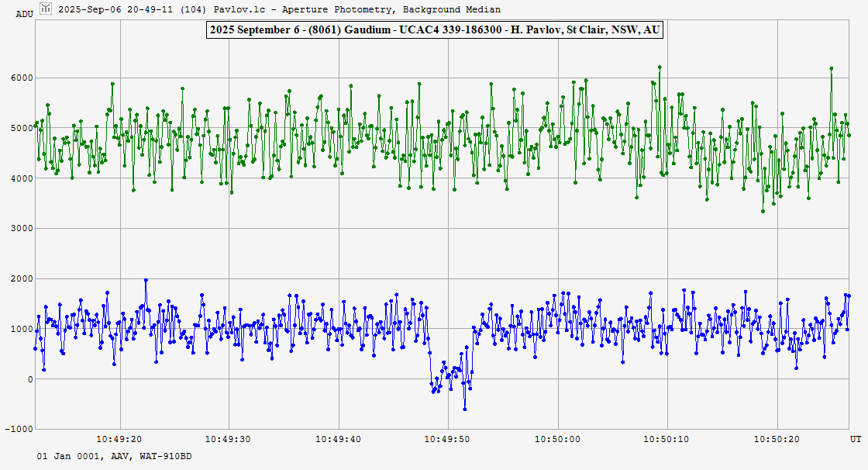Click the ADU axis label
The width and height of the screenshot is (868, 470).
point(25,14)
